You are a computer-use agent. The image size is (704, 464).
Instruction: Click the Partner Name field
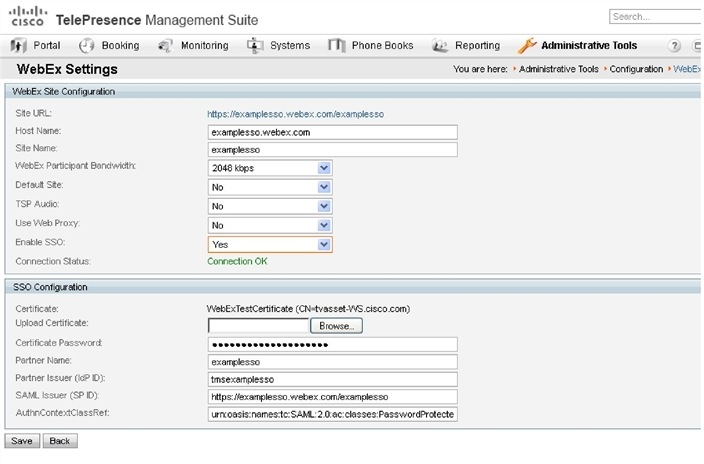tap(333, 362)
